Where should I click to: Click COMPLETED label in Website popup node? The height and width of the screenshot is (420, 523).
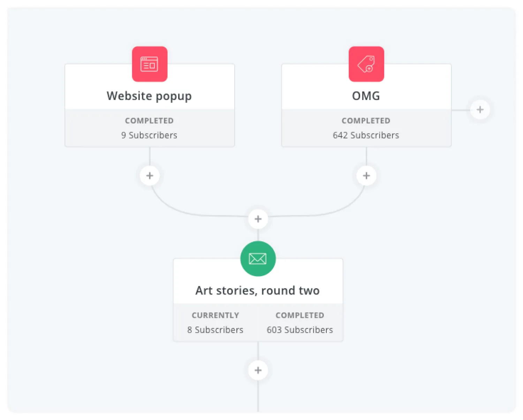[x=149, y=121]
